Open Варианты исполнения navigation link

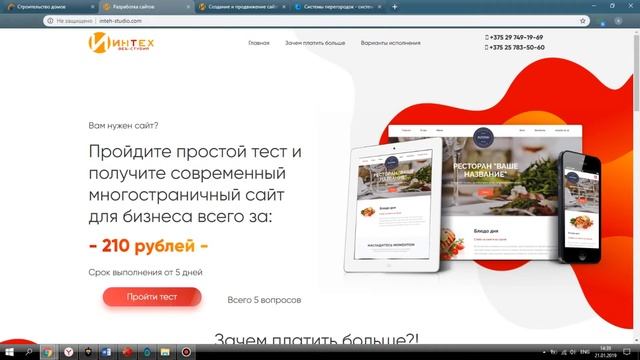click(390, 43)
